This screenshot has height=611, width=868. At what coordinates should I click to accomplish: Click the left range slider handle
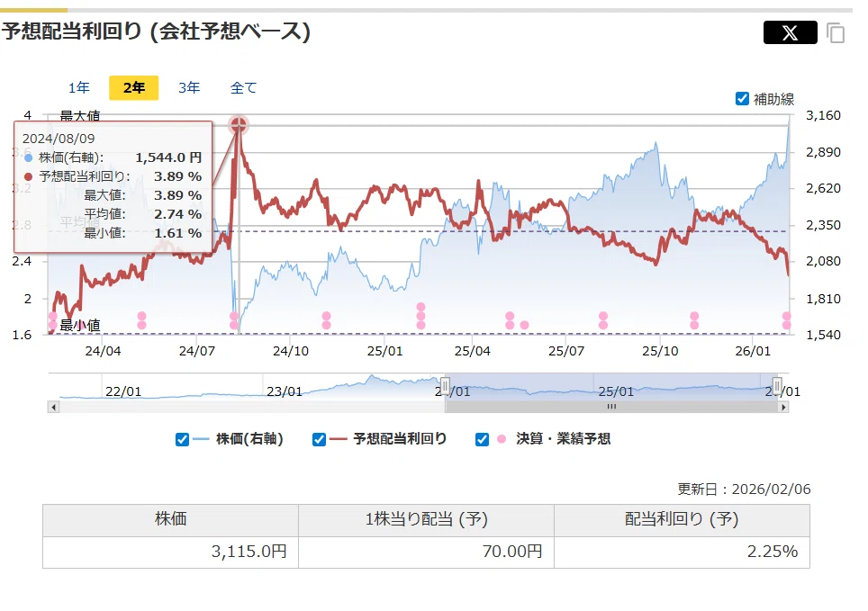point(445,385)
